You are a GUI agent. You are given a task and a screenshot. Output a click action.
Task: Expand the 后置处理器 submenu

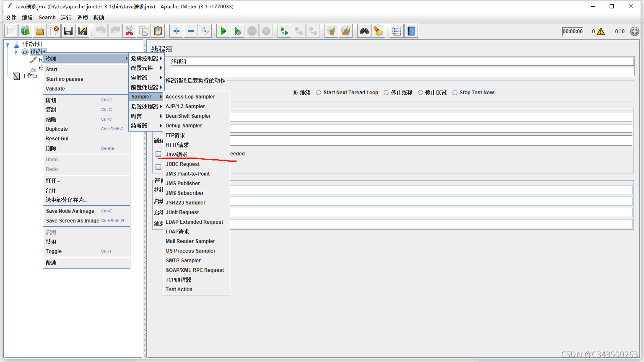(146, 106)
